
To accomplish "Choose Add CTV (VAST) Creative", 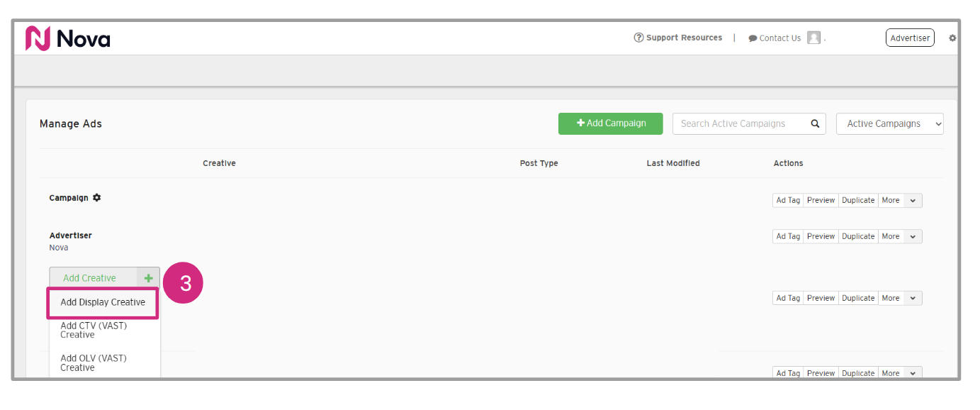I will (94, 331).
